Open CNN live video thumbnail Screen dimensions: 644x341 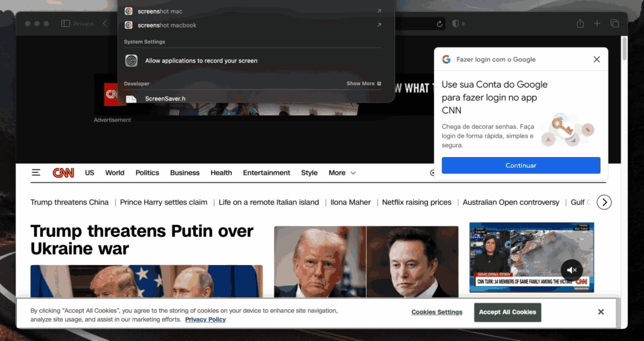point(531,257)
